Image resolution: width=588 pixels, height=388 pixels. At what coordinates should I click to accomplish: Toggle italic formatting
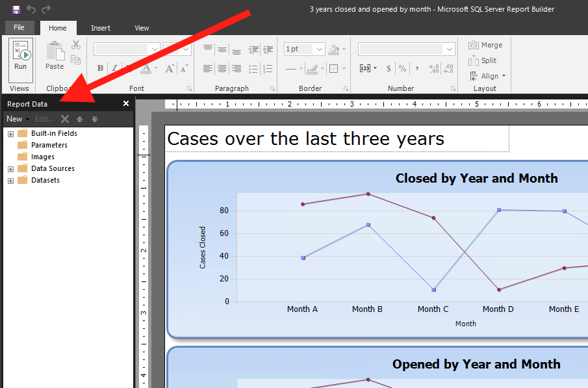[x=114, y=68]
